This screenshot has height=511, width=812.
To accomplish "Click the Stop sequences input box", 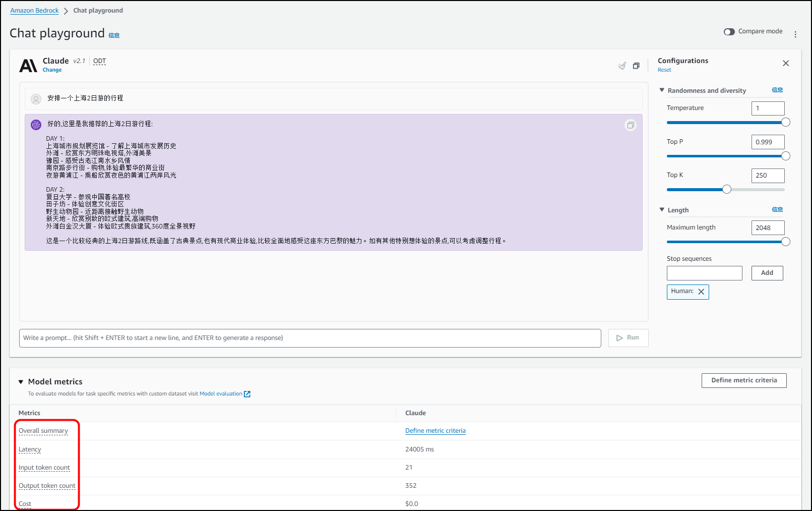I will pos(704,273).
